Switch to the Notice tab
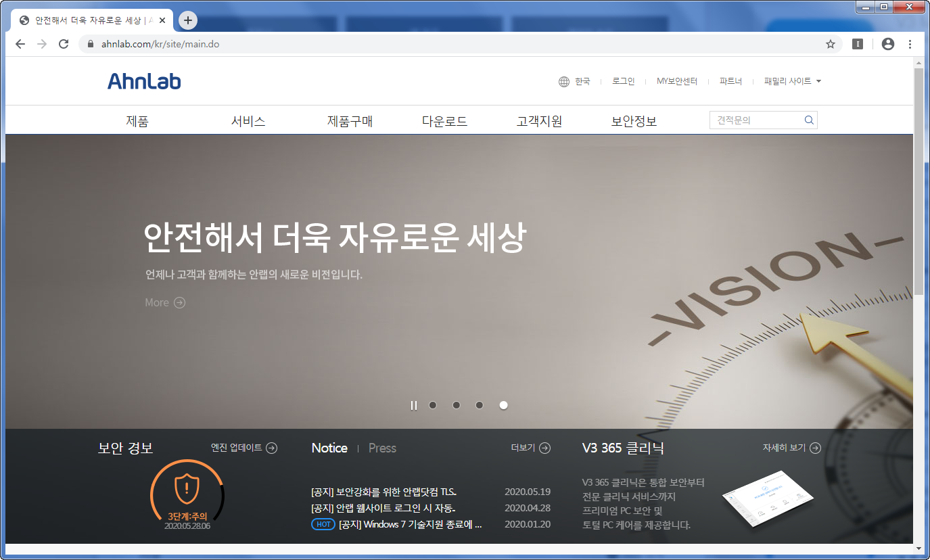930x560 pixels. pyautogui.click(x=329, y=448)
